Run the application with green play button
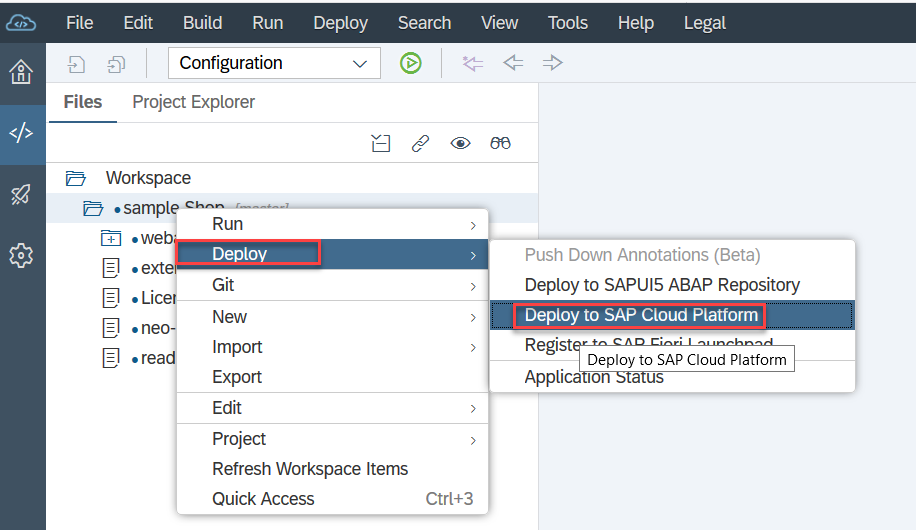 [x=411, y=63]
